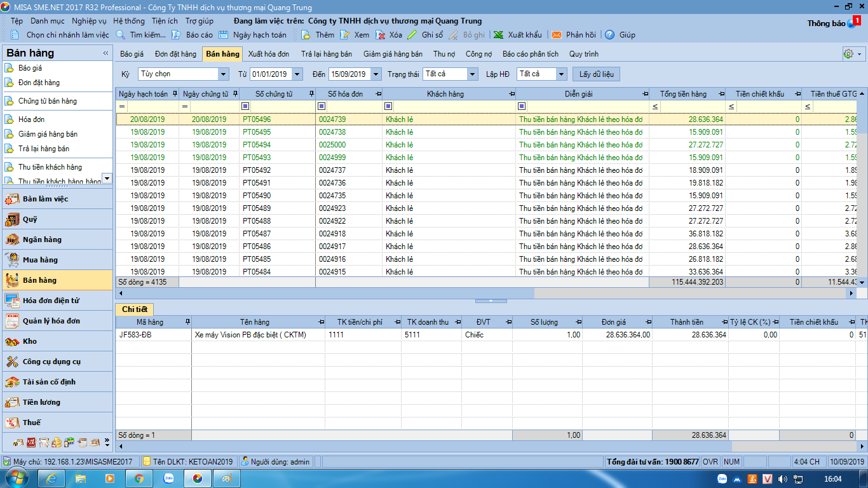Click the Xuất khẩu Excel export icon
The height and width of the screenshot is (488, 868).
(499, 35)
